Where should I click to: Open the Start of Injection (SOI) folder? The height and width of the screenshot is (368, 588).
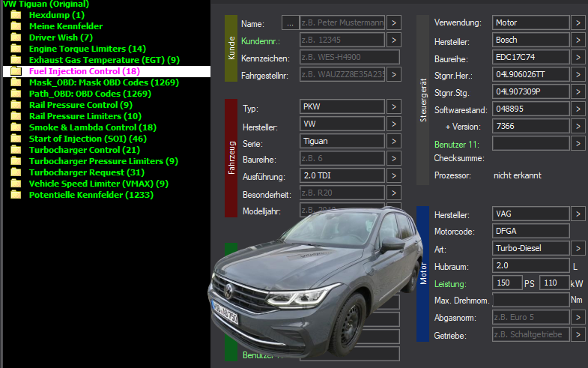(x=88, y=139)
